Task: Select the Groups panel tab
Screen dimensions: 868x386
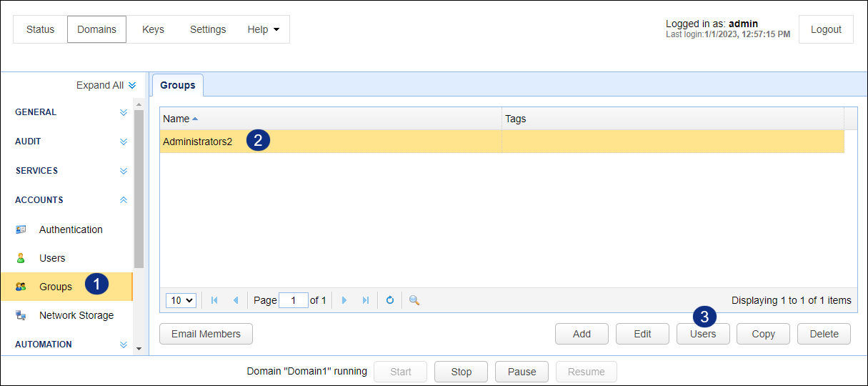Action: tap(178, 85)
